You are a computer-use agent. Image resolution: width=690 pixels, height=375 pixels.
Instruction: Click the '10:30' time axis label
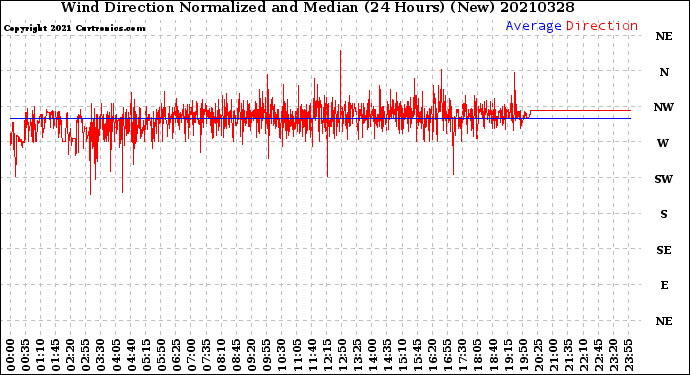click(x=282, y=355)
